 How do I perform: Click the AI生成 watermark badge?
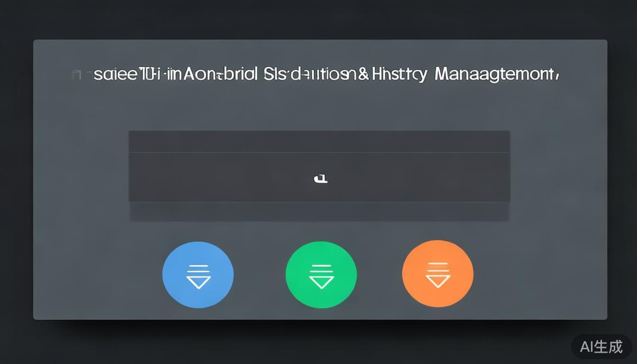coord(601,346)
